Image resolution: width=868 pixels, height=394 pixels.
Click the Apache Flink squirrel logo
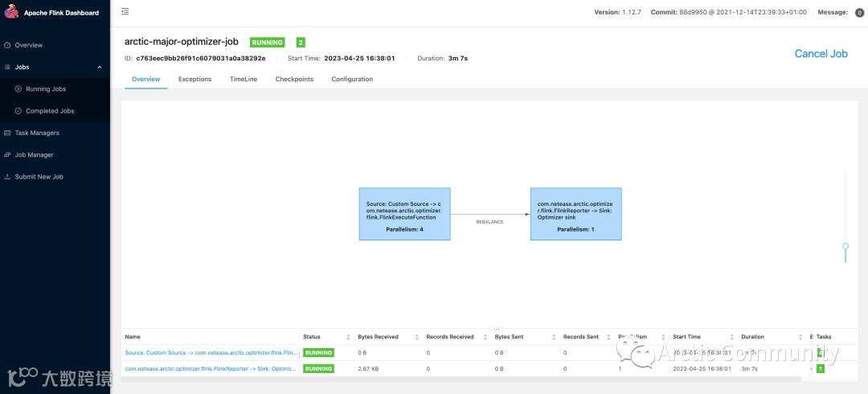(11, 11)
